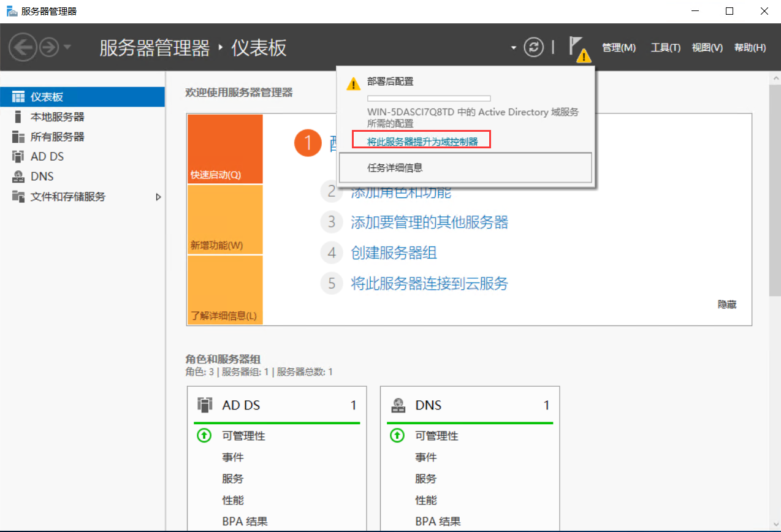
Task: Click 性能 in DNS tile
Action: (x=425, y=500)
